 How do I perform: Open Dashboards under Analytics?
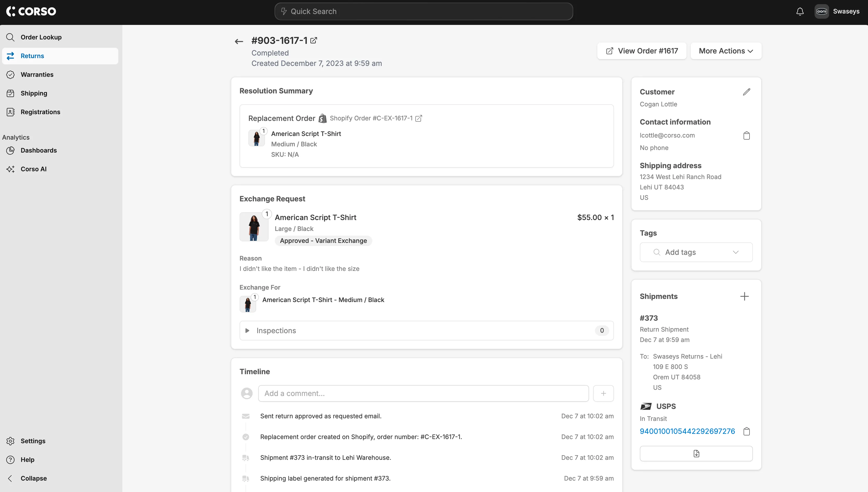tap(39, 150)
